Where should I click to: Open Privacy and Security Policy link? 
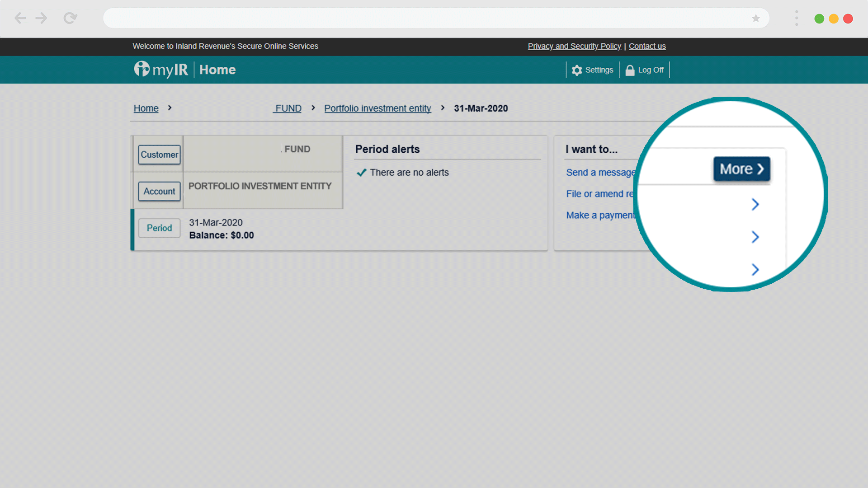574,46
